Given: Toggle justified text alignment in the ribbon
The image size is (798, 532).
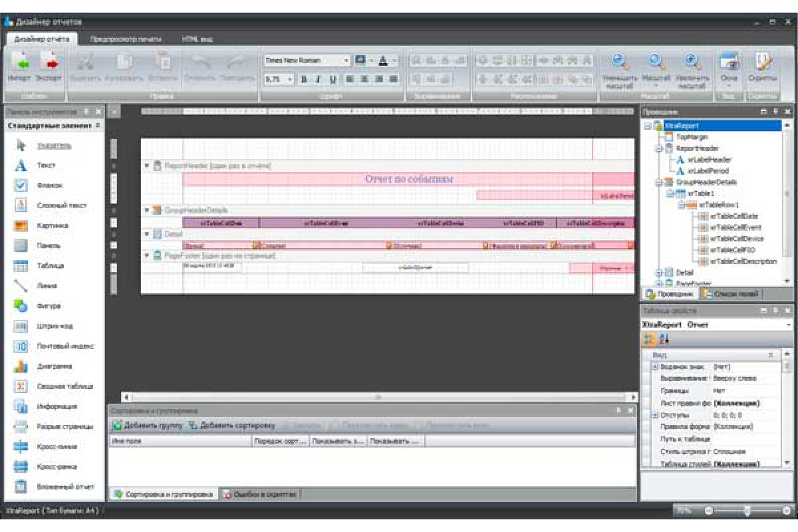Looking at the screenshot, I should (394, 79).
